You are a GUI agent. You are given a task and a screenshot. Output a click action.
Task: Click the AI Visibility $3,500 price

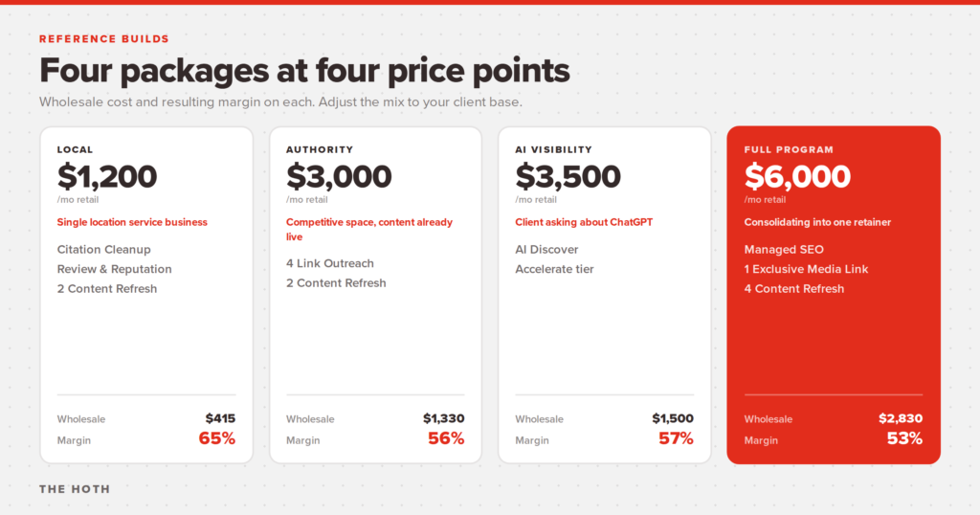pyautogui.click(x=568, y=177)
